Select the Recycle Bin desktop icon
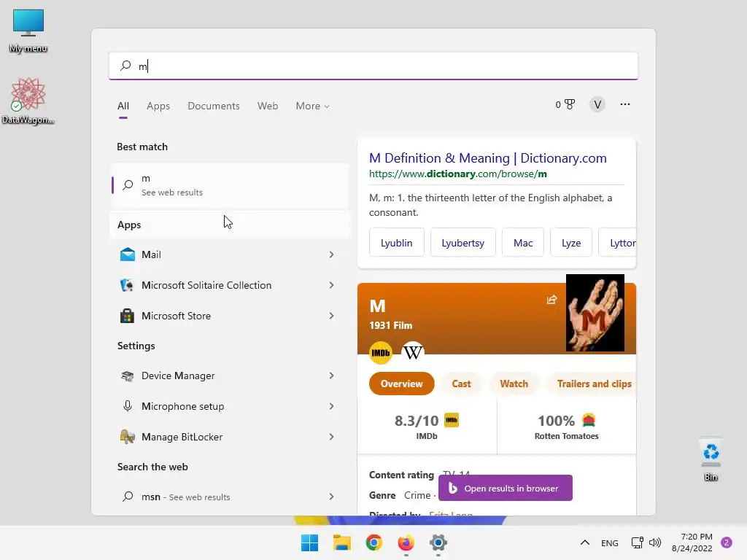 pyautogui.click(x=711, y=459)
